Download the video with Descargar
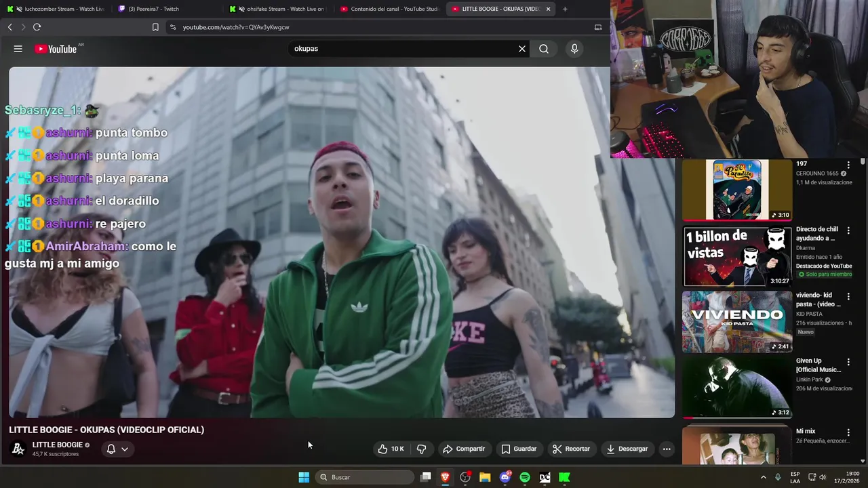 pos(627,449)
